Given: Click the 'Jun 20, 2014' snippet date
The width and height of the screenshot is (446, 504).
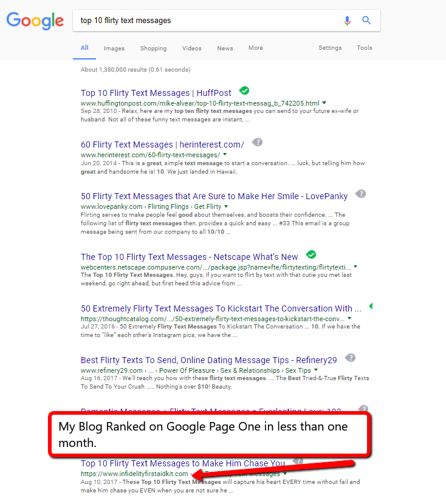Looking at the screenshot, I should click(98, 163).
